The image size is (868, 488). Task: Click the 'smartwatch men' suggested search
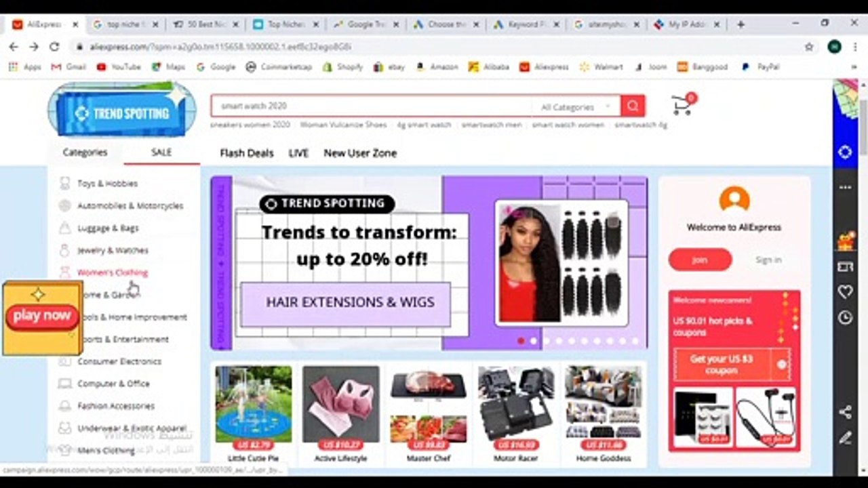[492, 125]
